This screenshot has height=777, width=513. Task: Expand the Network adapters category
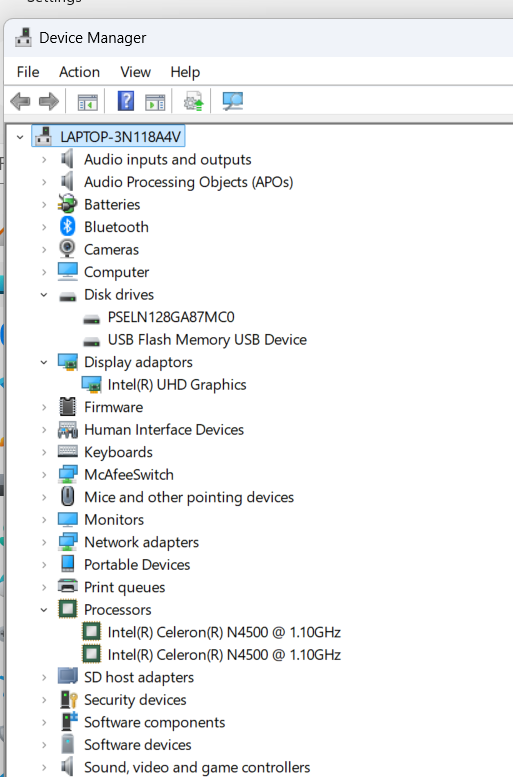coord(44,542)
